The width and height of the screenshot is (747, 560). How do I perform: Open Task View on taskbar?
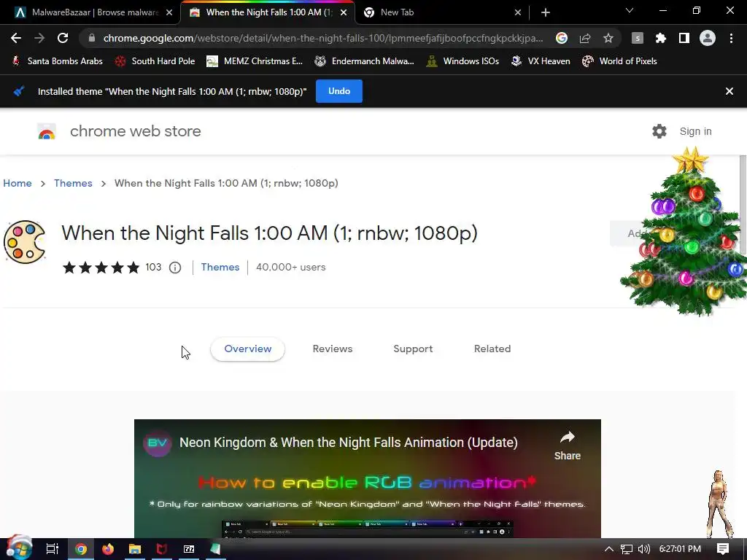52,549
